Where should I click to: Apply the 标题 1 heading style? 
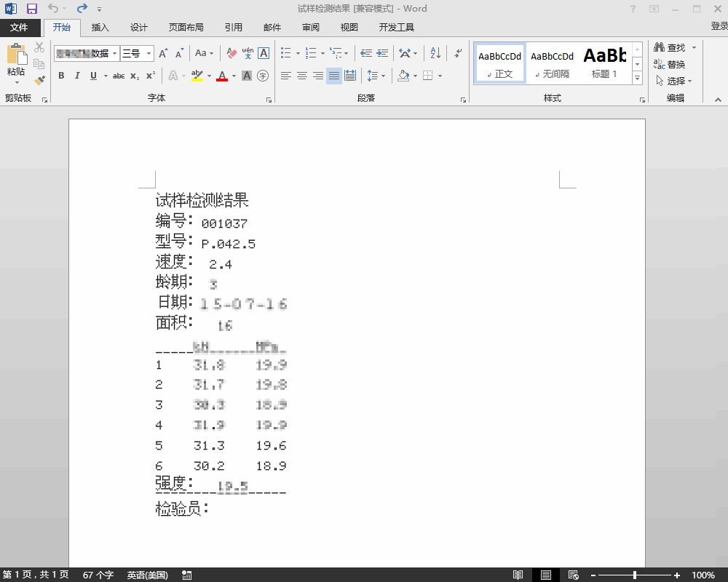604,63
